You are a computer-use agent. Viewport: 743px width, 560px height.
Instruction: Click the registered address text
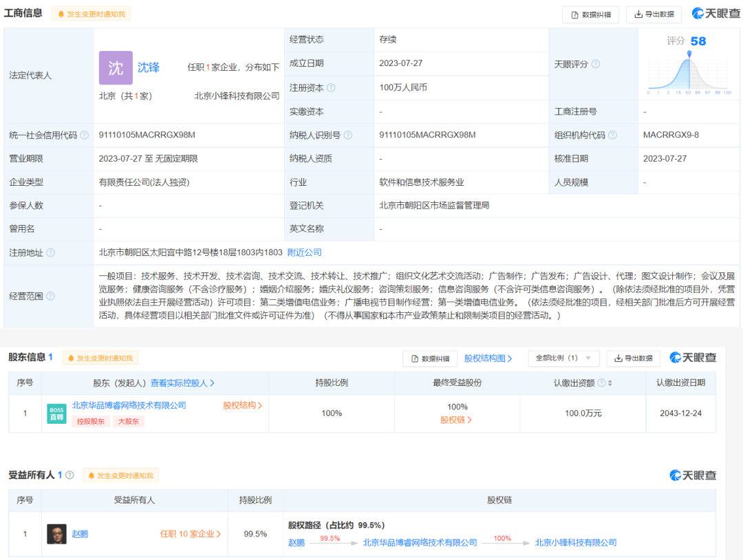pos(191,252)
